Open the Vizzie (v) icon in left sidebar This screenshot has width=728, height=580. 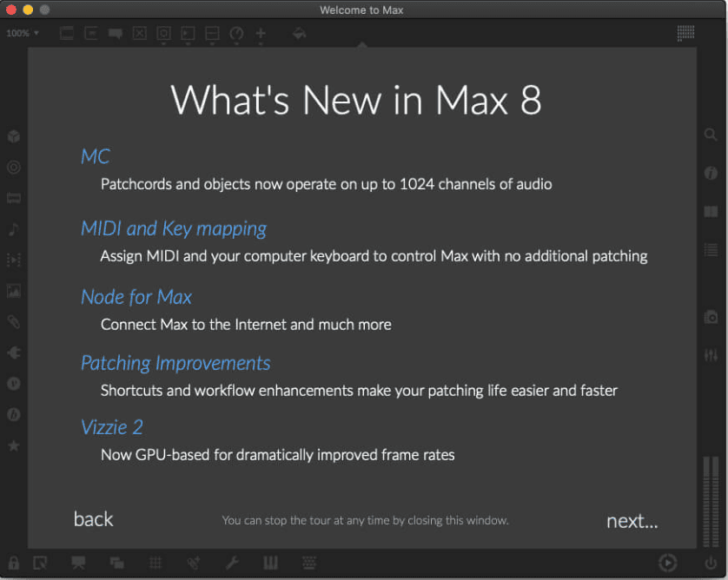(x=13, y=384)
